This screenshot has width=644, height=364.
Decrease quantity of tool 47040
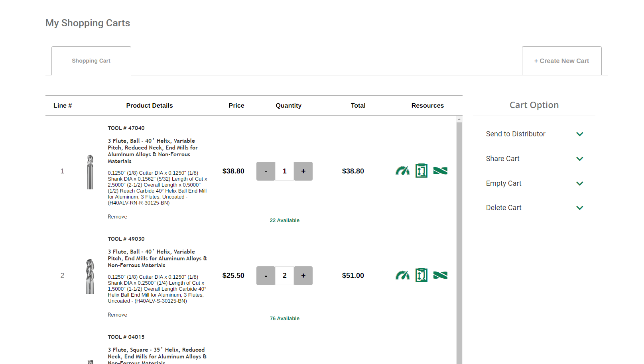coord(266,171)
